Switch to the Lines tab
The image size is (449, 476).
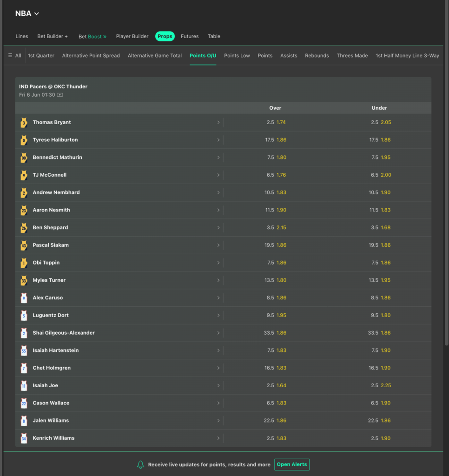pos(22,36)
